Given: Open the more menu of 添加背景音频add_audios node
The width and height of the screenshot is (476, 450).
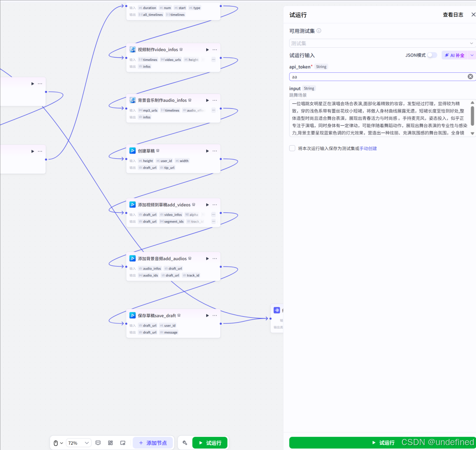Looking at the screenshot, I should pos(215,259).
